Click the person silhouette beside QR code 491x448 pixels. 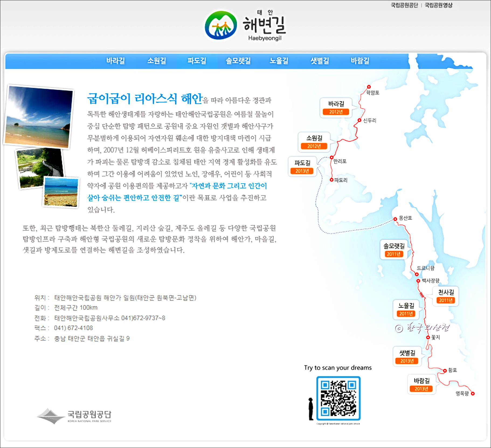tap(311, 409)
